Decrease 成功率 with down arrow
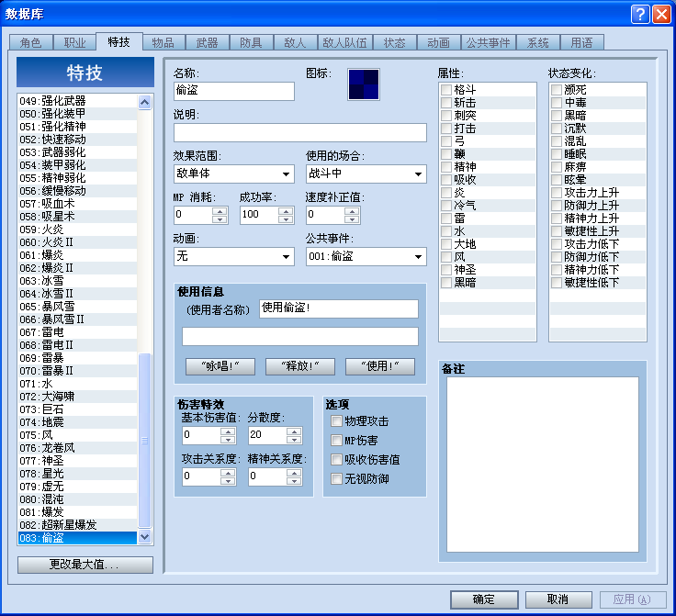 [x=286, y=219]
